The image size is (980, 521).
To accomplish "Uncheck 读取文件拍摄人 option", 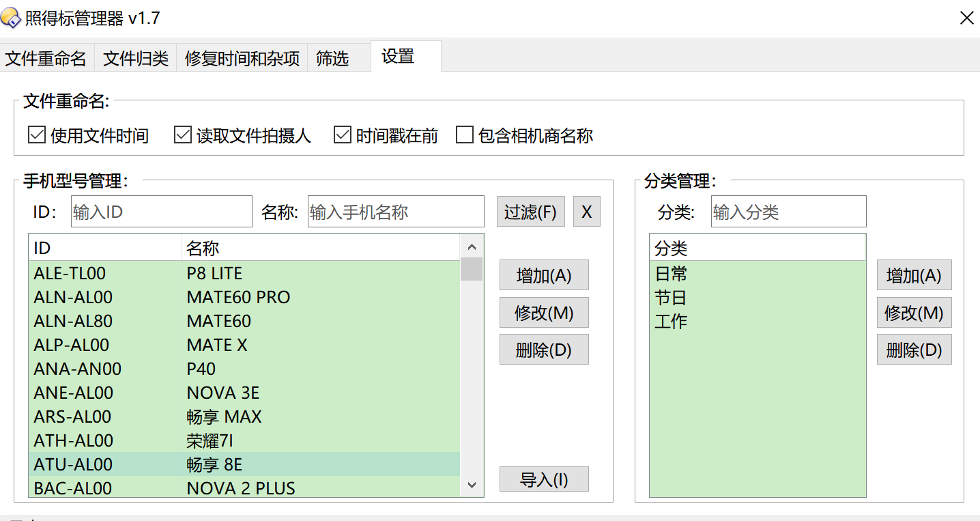I will click(x=183, y=135).
